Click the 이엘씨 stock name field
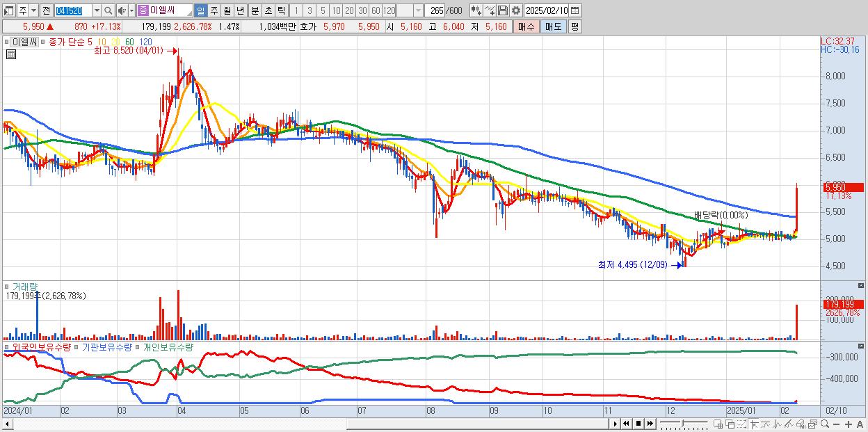Screen dimensions: 868x432 pos(170,10)
